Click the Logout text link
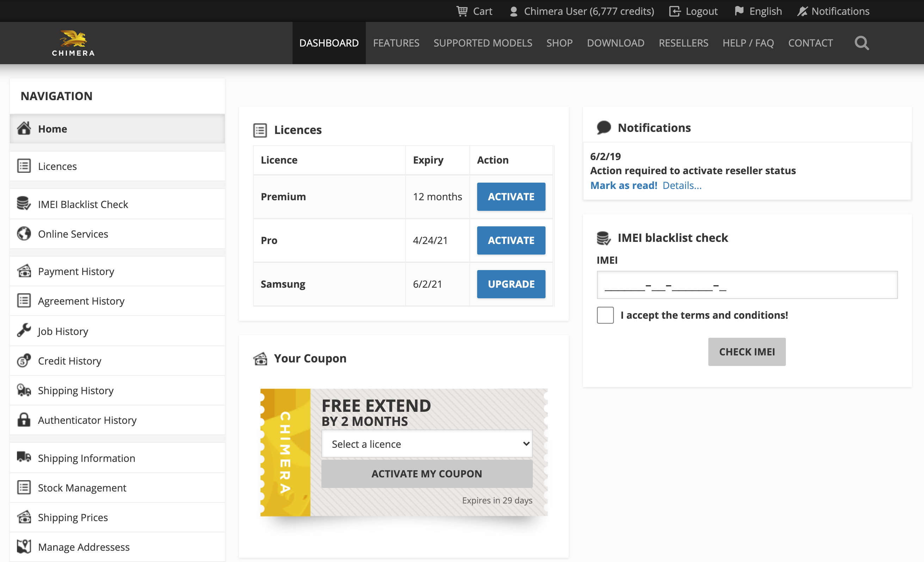 (x=701, y=11)
